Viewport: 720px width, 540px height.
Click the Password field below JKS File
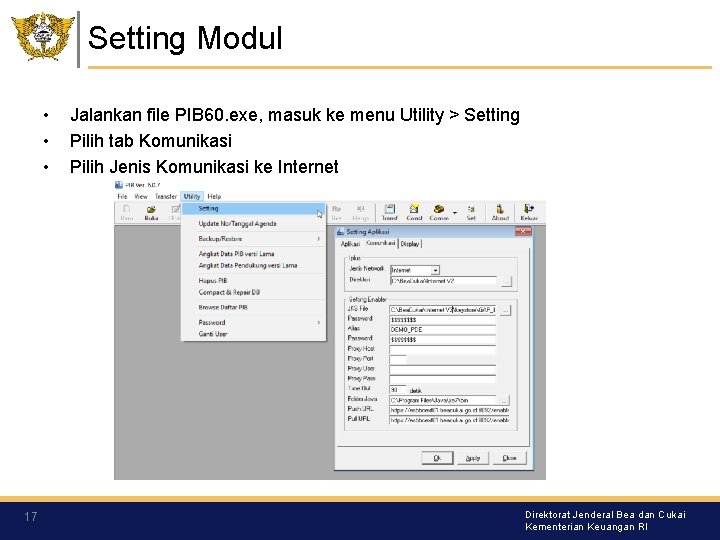(443, 320)
